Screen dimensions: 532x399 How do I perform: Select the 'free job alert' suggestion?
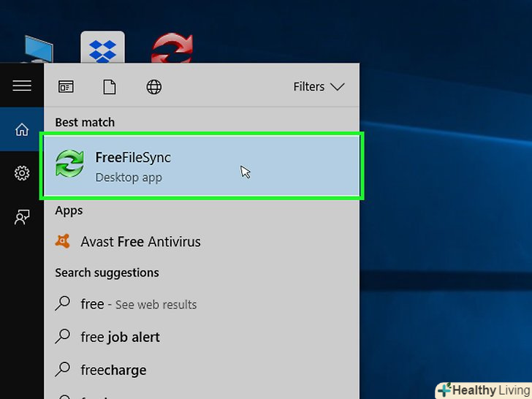coord(202,337)
